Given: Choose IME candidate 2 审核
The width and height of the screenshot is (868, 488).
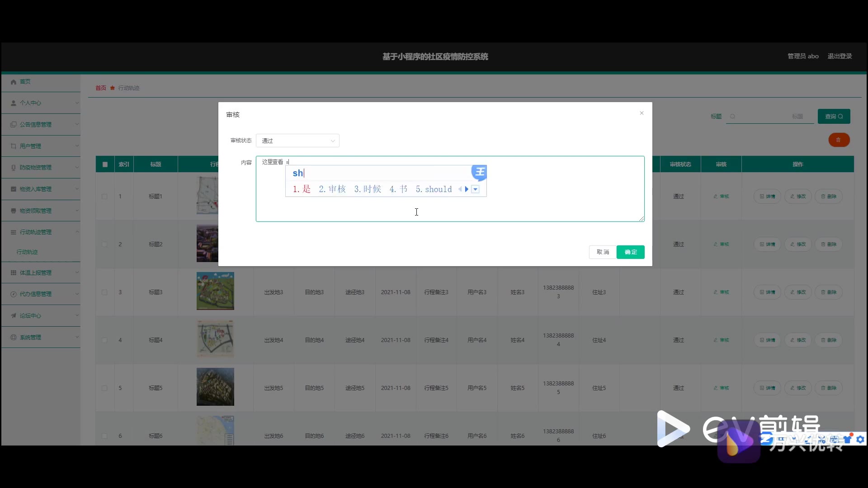Looking at the screenshot, I should pyautogui.click(x=332, y=189).
